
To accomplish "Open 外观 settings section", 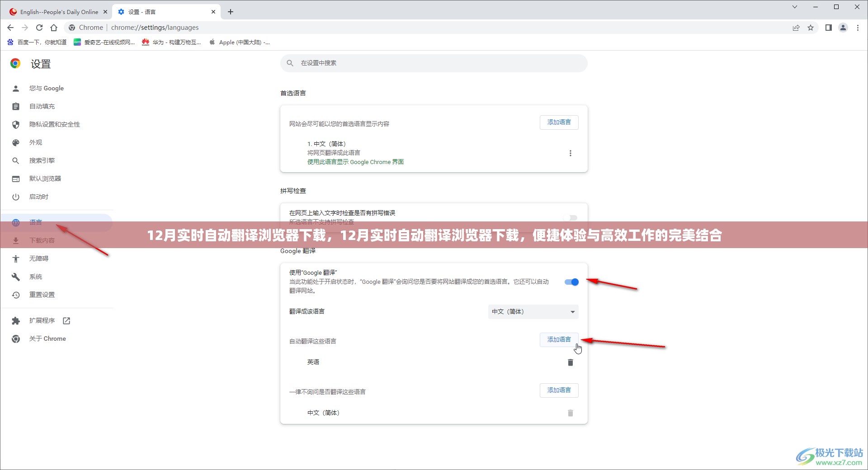I will (36, 142).
